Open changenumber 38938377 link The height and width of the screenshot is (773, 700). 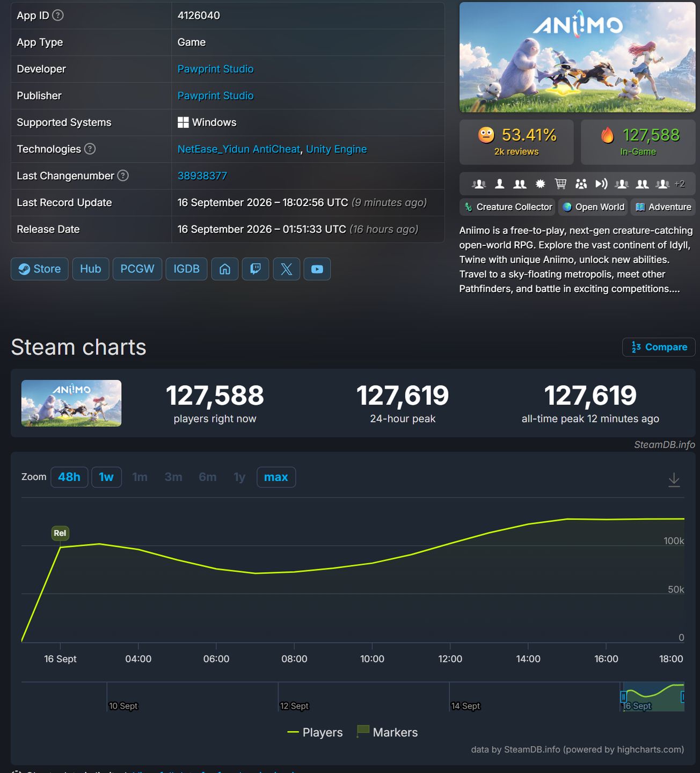(x=202, y=176)
